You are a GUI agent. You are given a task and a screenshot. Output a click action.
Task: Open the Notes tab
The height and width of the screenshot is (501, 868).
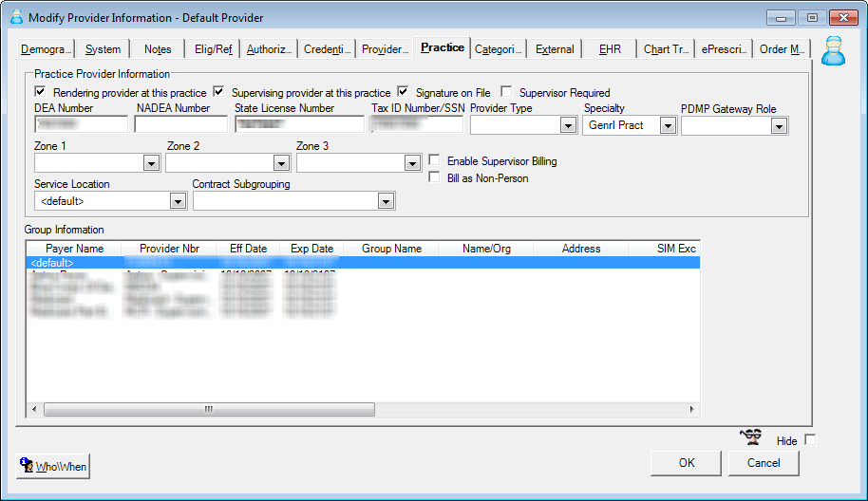(x=158, y=49)
